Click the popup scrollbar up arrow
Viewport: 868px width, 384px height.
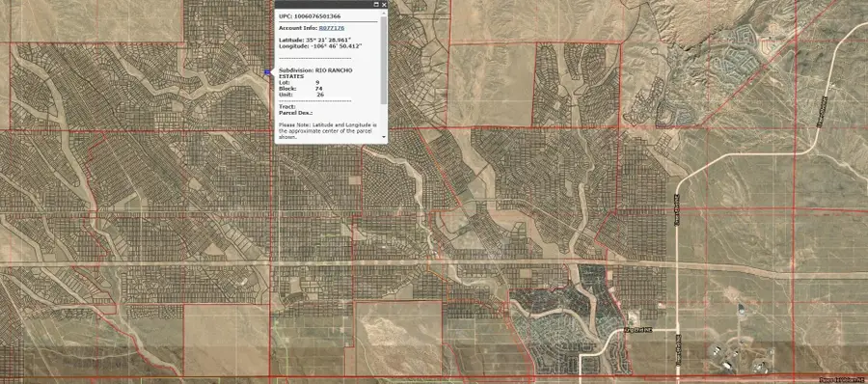click(x=384, y=12)
